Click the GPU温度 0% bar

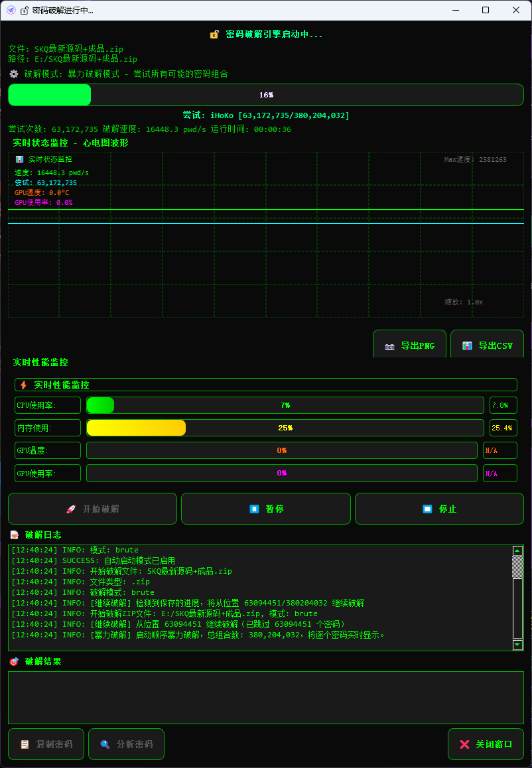pos(282,450)
